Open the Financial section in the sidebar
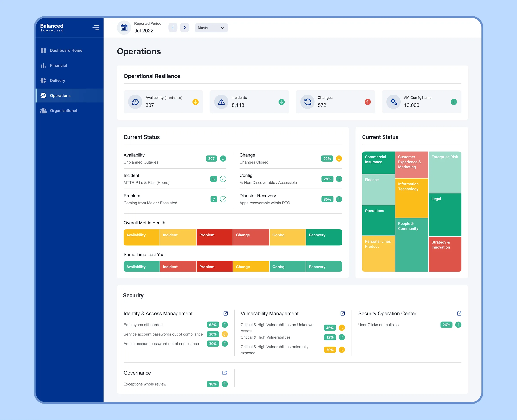Image resolution: width=517 pixels, height=420 pixels. pyautogui.click(x=69, y=65)
